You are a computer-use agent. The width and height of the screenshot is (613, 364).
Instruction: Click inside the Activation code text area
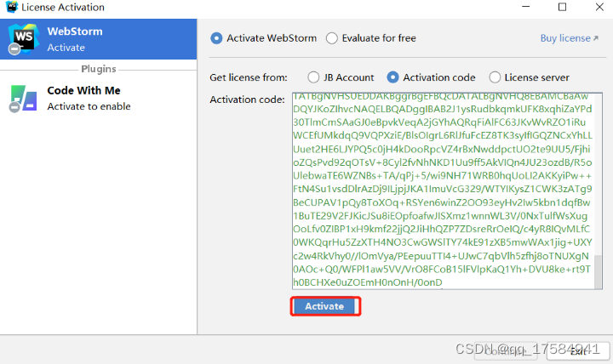(447, 191)
